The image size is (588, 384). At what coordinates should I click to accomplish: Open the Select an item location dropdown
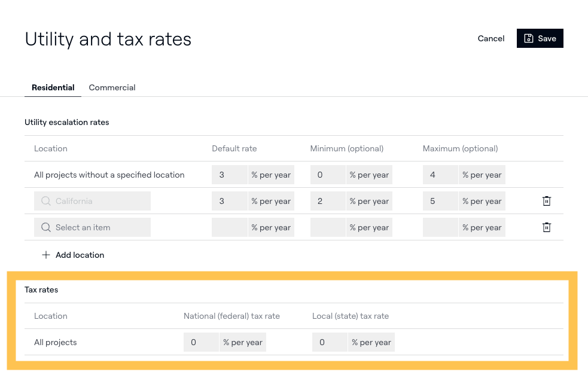pos(92,227)
